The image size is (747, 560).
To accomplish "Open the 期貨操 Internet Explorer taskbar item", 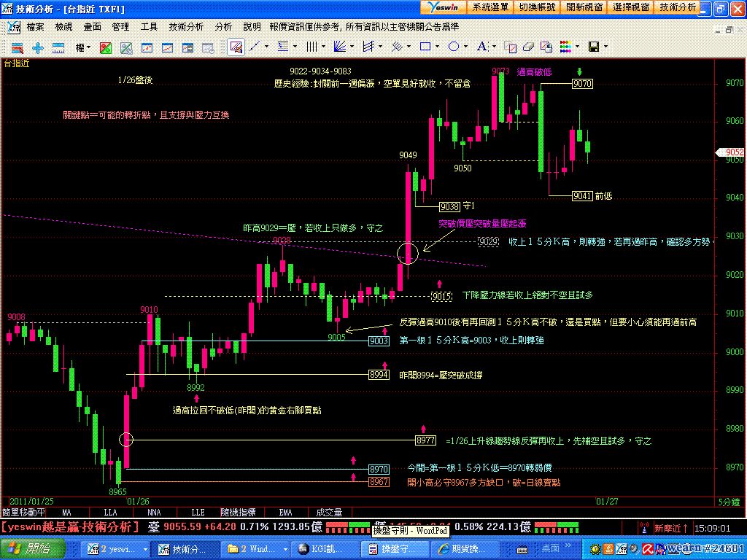I will [x=467, y=549].
